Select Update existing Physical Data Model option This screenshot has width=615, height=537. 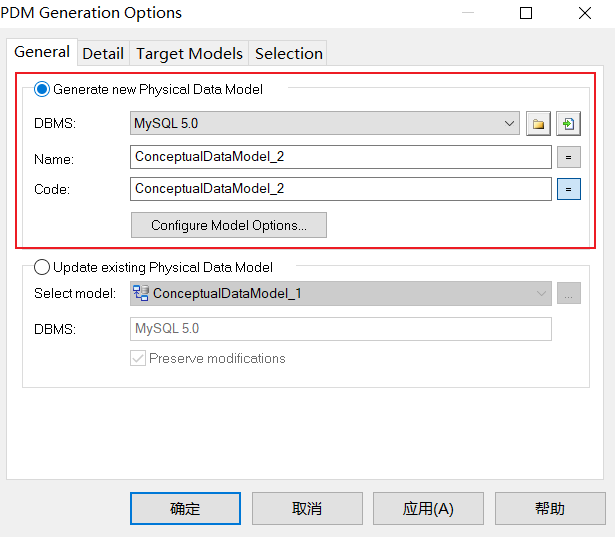[x=42, y=267]
